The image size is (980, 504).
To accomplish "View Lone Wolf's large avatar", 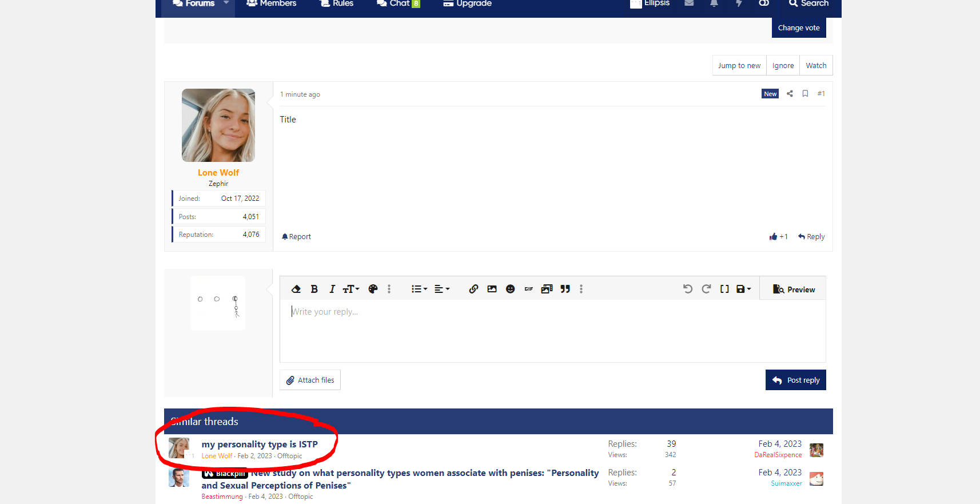I will pos(218,125).
